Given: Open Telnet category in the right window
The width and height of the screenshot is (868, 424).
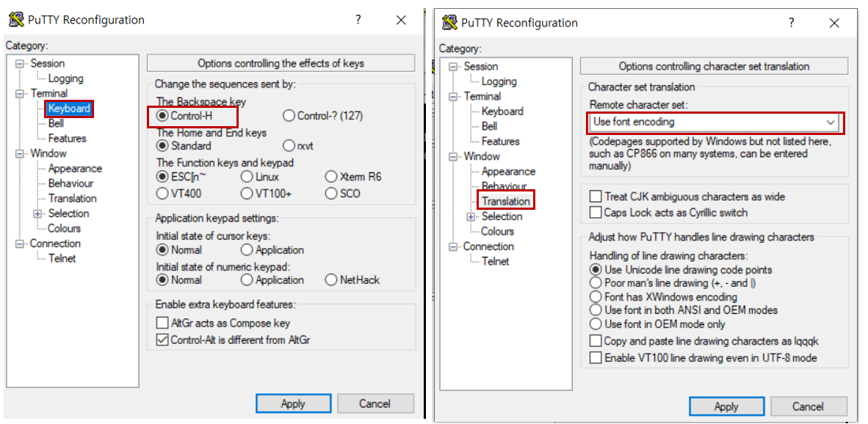Looking at the screenshot, I should coord(495,261).
